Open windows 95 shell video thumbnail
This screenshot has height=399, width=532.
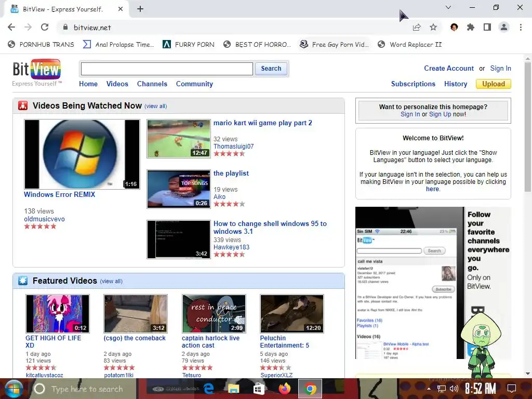179,240
